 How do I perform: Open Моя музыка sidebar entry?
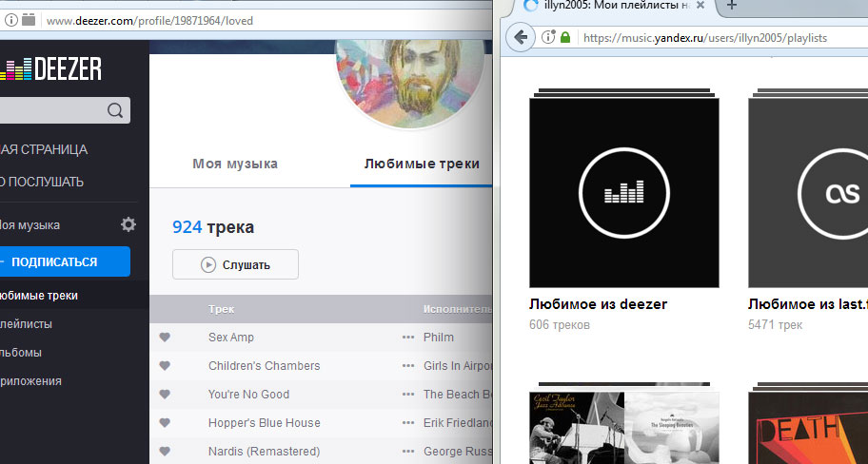30,225
